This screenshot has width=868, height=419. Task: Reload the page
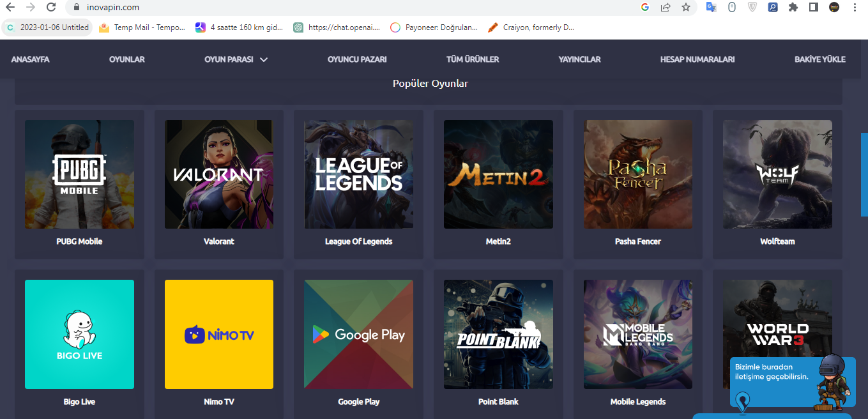[x=51, y=8]
